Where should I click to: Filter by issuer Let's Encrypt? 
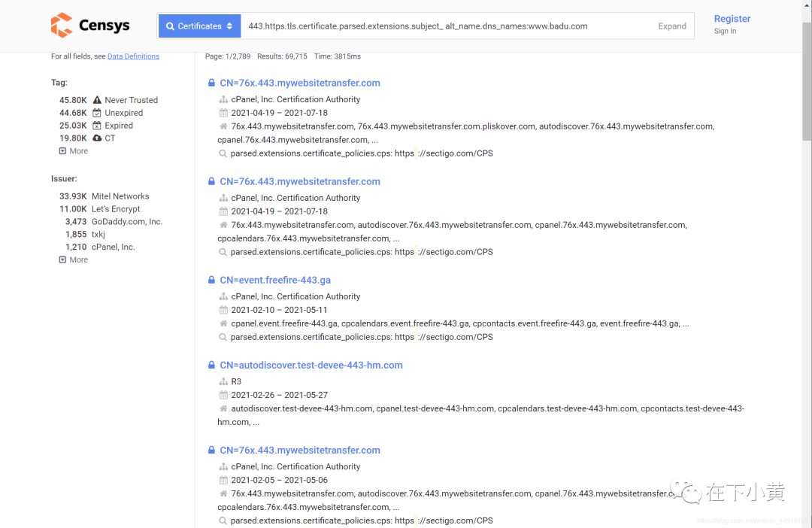[116, 209]
